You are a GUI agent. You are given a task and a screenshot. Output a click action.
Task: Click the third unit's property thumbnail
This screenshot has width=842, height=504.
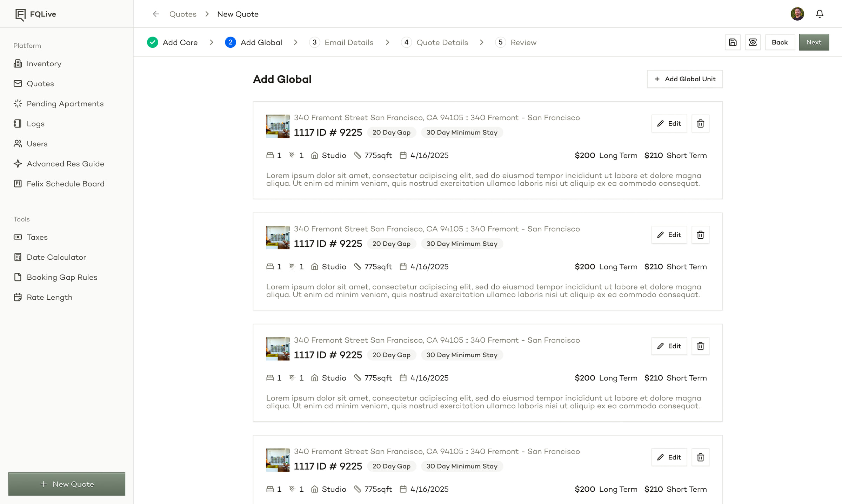(x=278, y=349)
